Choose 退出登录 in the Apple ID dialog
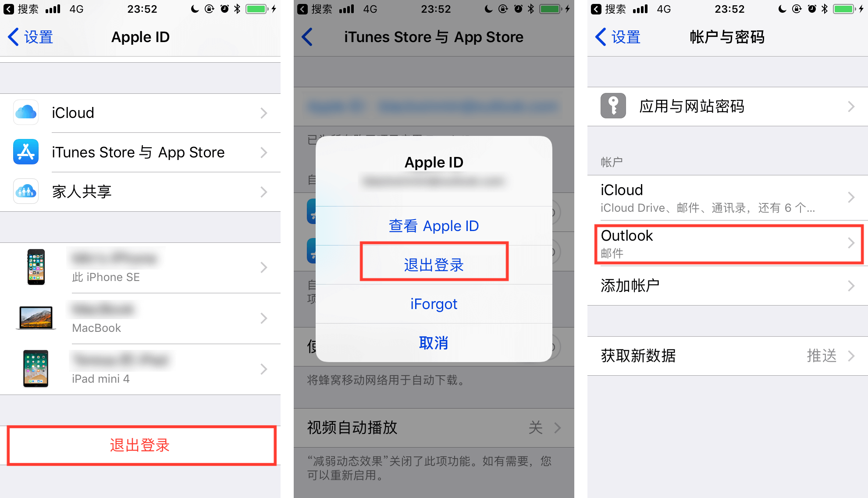 [434, 265]
